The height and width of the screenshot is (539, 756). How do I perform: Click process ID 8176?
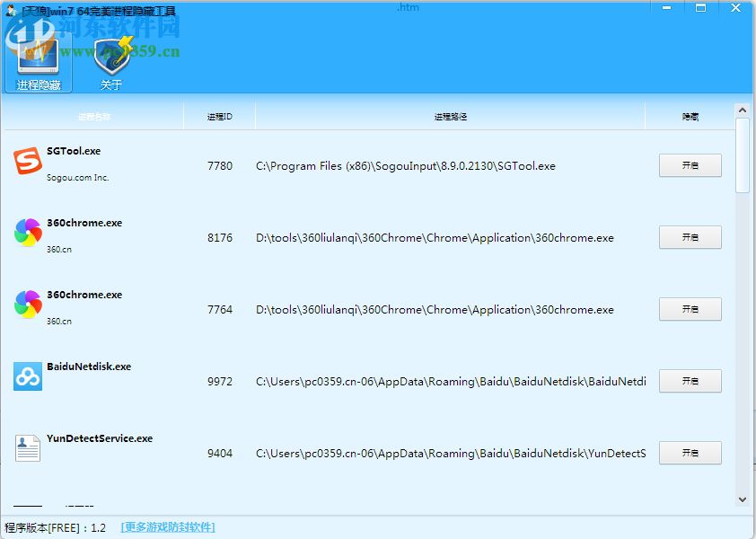(x=220, y=238)
